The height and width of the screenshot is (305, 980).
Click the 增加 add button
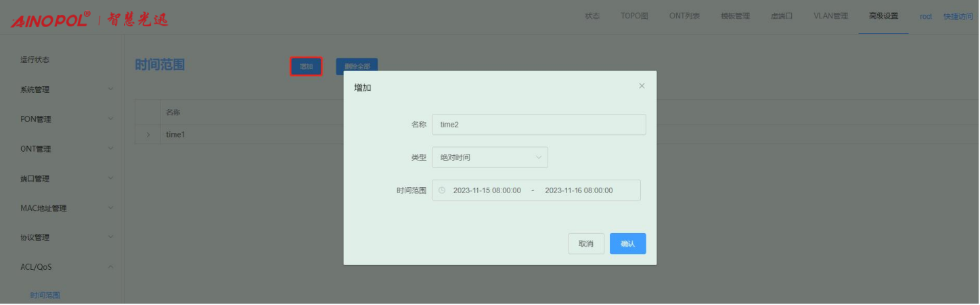tap(306, 66)
